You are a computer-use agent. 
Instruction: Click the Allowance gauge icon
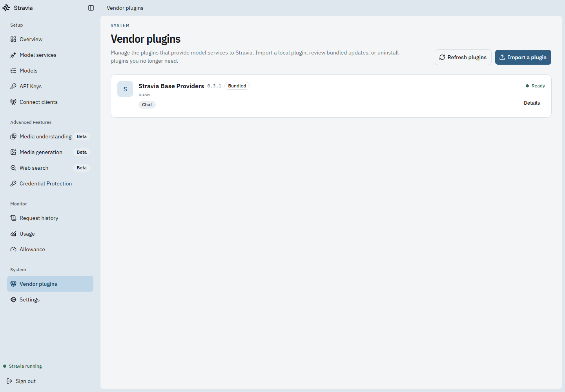[x=13, y=249]
